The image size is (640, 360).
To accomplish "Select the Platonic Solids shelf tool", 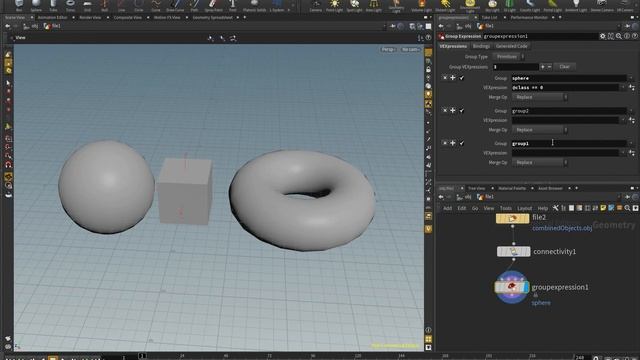I will click(254, 5).
